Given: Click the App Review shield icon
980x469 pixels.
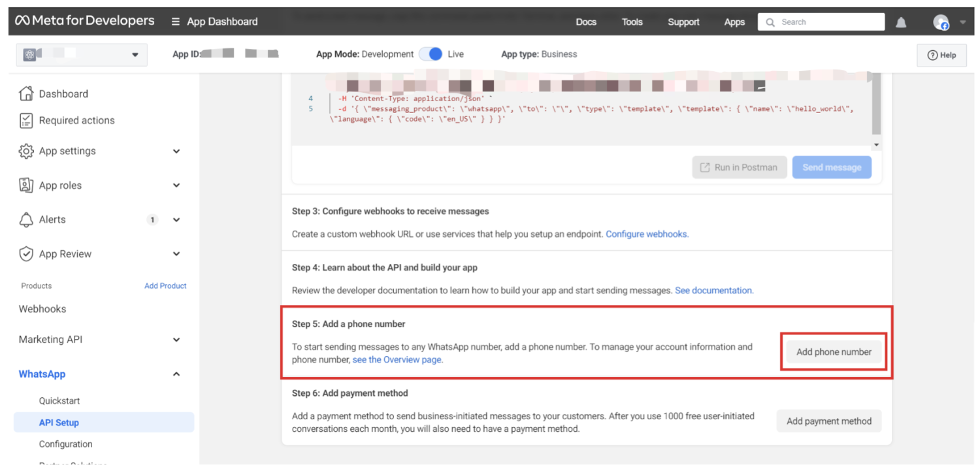Looking at the screenshot, I should click(26, 254).
